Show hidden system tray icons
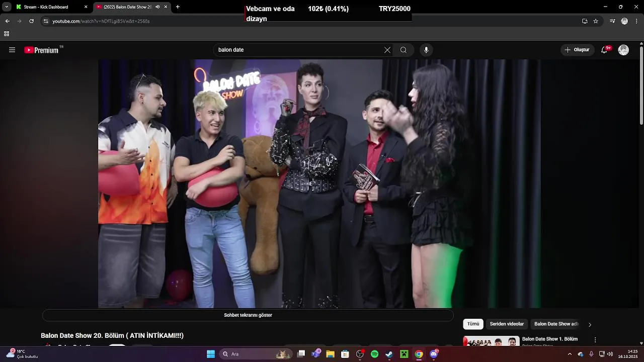This screenshot has width=644, height=362. click(x=570, y=354)
